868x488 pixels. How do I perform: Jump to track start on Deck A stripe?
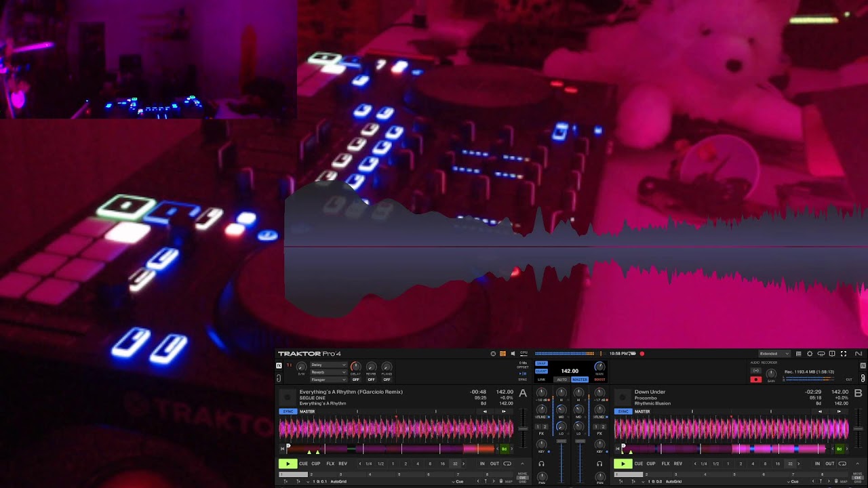pos(282,449)
